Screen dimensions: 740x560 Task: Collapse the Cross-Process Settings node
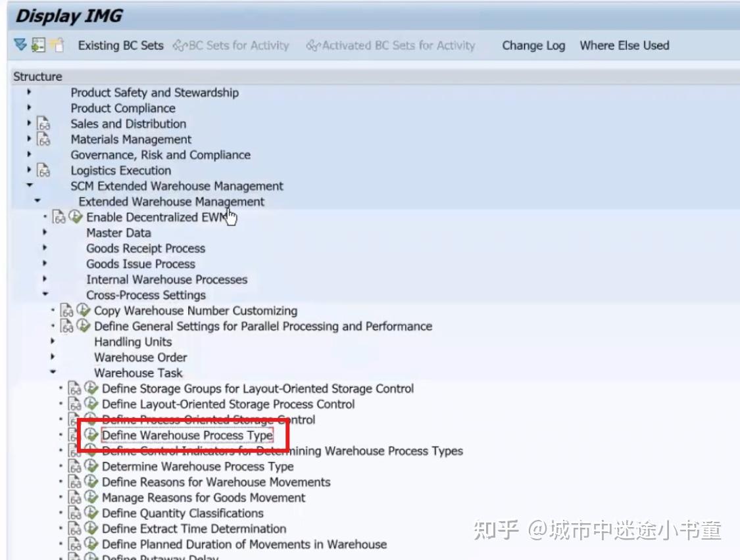tap(45, 294)
